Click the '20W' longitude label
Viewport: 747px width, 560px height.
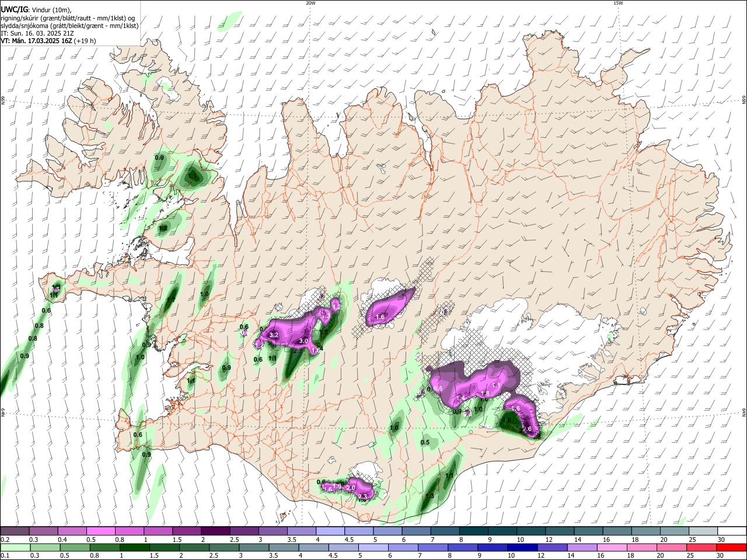[310, 3]
